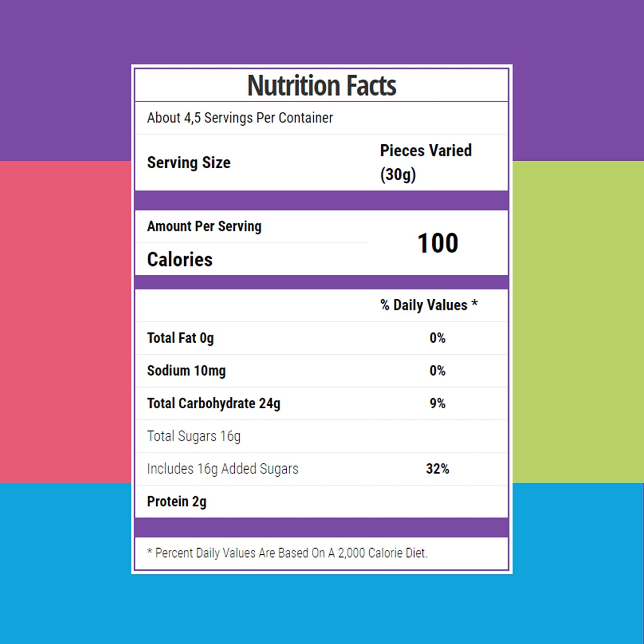Click the 9% carbohydrate daily value
644x644 pixels.
pyautogui.click(x=437, y=403)
